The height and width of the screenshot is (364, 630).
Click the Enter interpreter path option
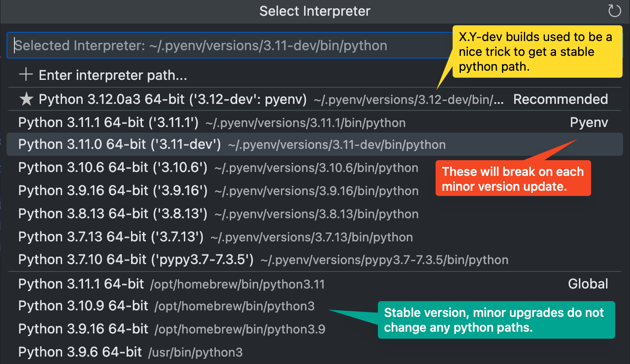[x=113, y=75]
